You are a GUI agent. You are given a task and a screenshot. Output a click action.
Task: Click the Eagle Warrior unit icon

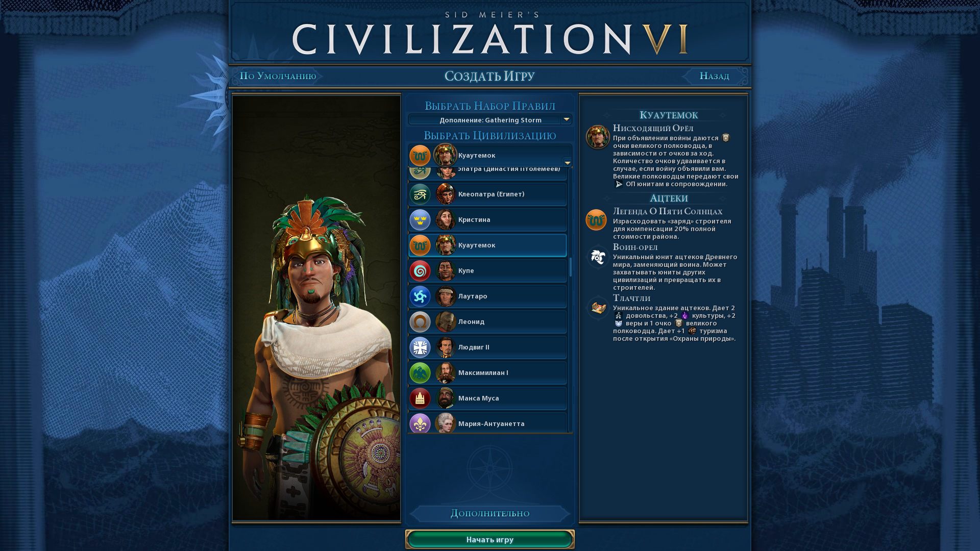point(598,257)
